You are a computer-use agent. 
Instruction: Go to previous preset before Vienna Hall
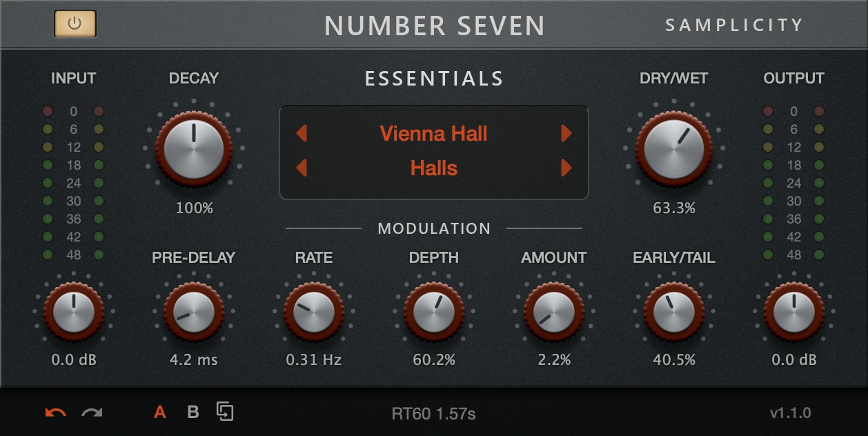(302, 133)
